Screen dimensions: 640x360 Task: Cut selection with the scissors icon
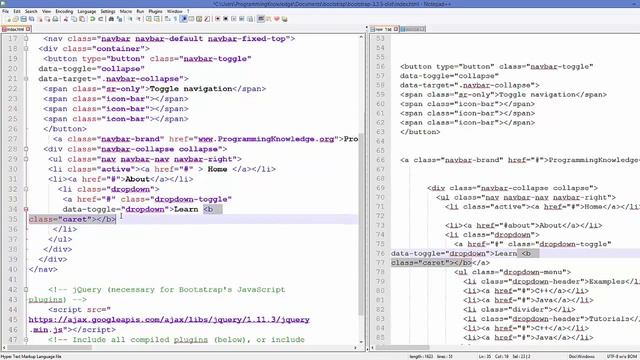click(66, 19)
